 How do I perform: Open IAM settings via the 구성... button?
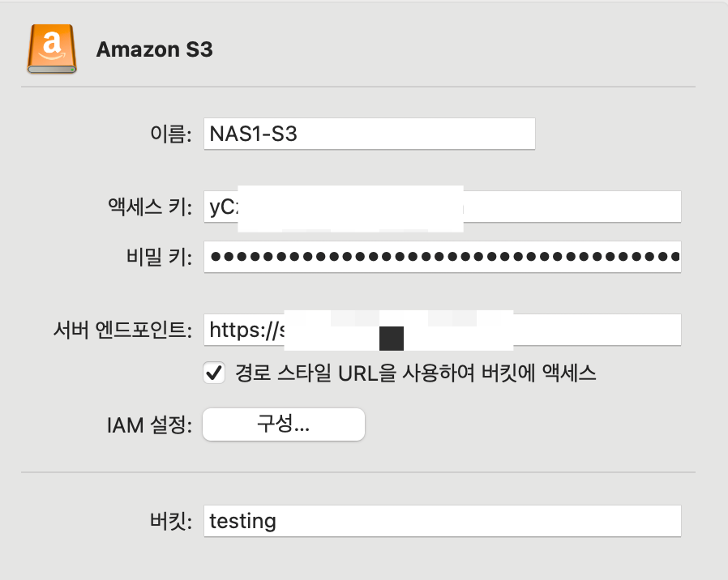pos(283,424)
